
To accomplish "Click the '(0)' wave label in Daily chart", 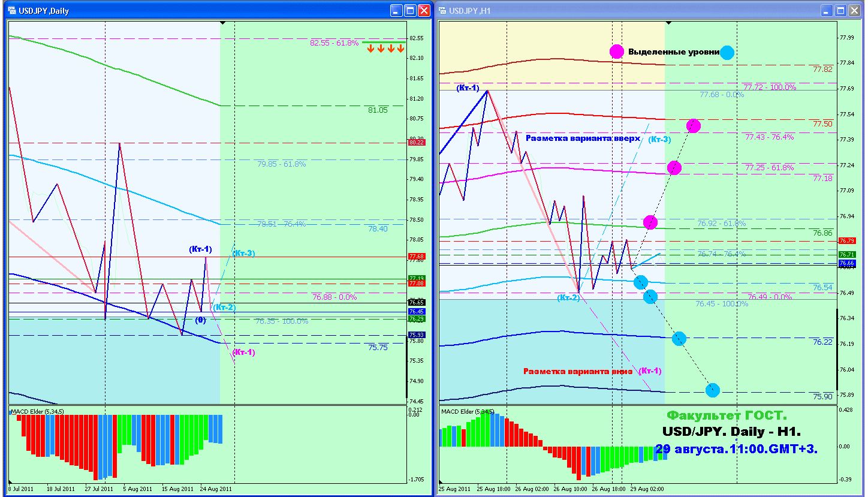I will 201,320.
